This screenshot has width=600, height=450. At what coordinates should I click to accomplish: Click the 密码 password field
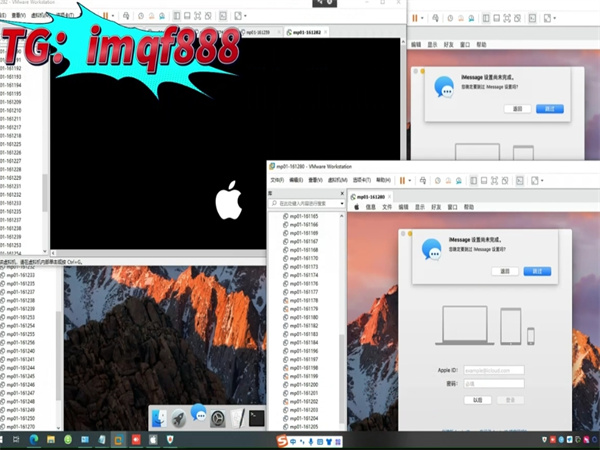point(494,382)
